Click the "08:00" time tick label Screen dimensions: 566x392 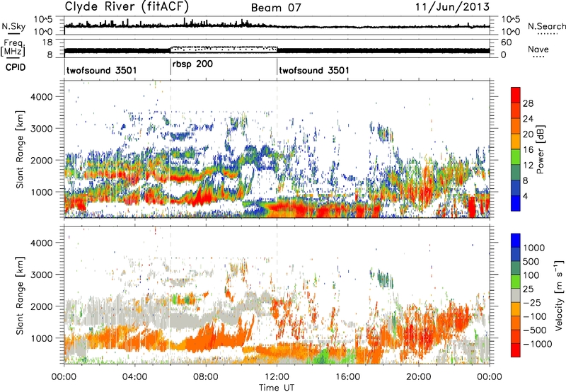click(206, 377)
